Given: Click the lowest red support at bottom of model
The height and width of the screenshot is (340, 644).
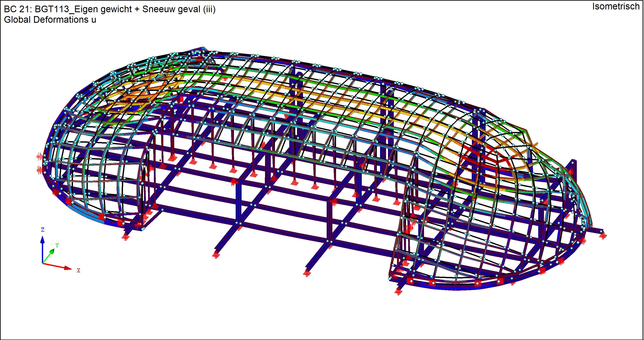Looking at the screenshot, I should [x=399, y=291].
